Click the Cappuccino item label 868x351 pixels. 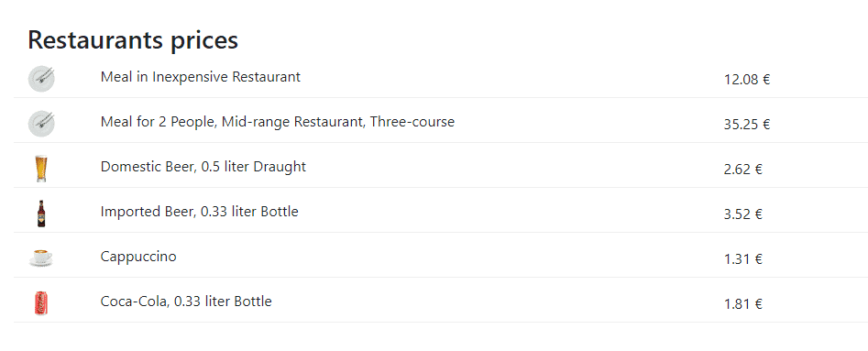138,257
